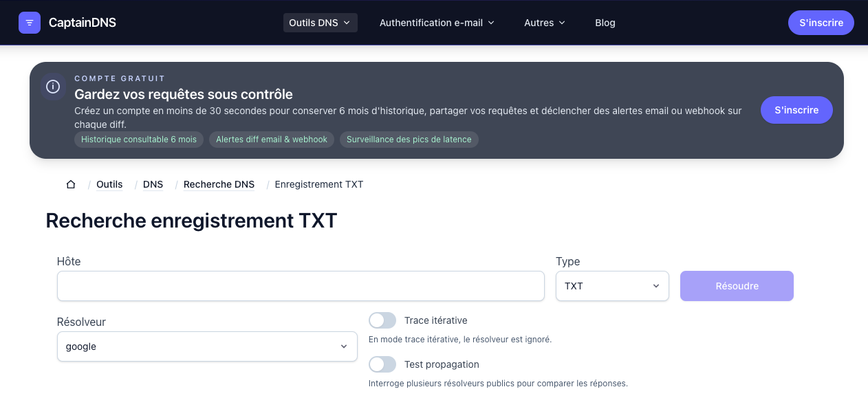Image resolution: width=868 pixels, height=420 pixels.
Task: Expand the Résolveur dropdown set to google
Action: point(207,346)
